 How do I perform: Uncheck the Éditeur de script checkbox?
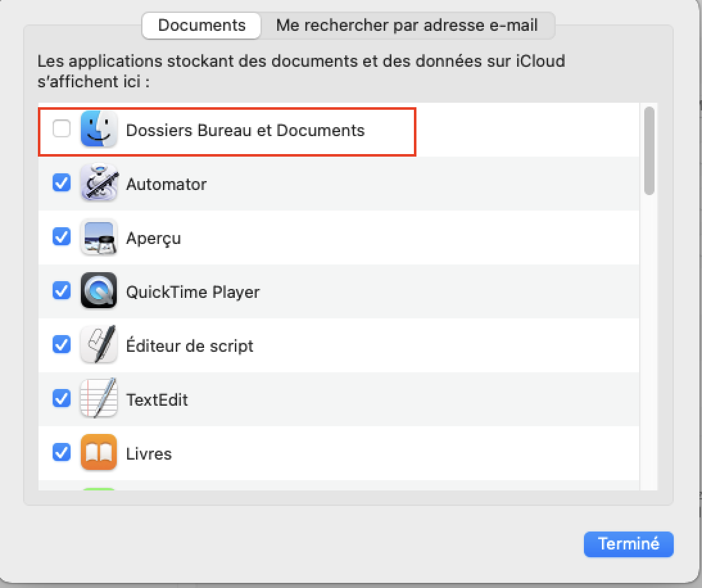tap(62, 344)
